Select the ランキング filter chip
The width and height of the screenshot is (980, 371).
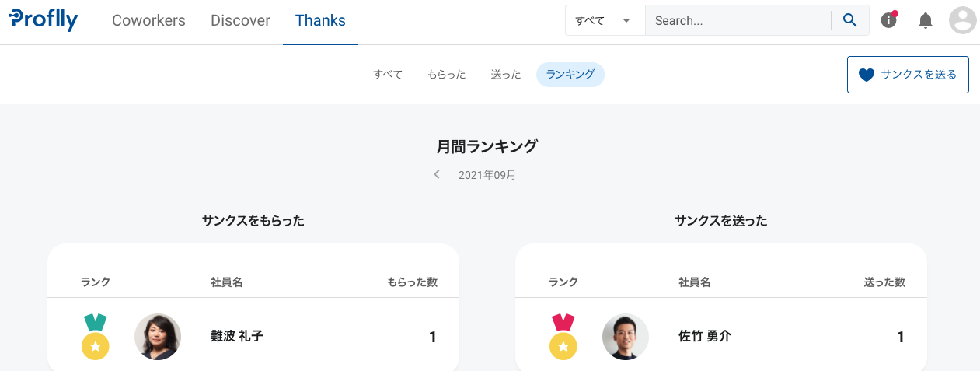[570, 75]
